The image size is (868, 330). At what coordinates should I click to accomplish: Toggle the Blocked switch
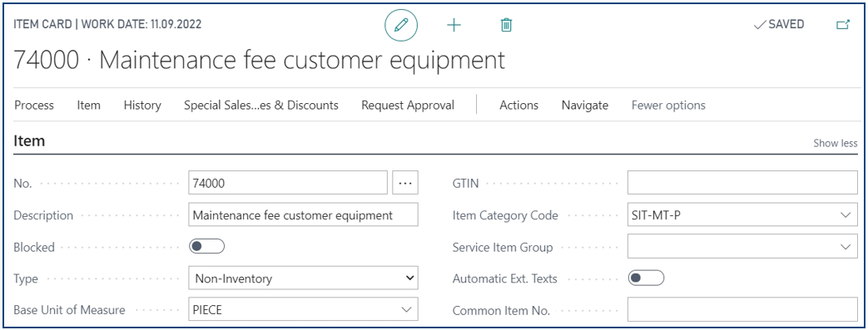[x=206, y=247]
